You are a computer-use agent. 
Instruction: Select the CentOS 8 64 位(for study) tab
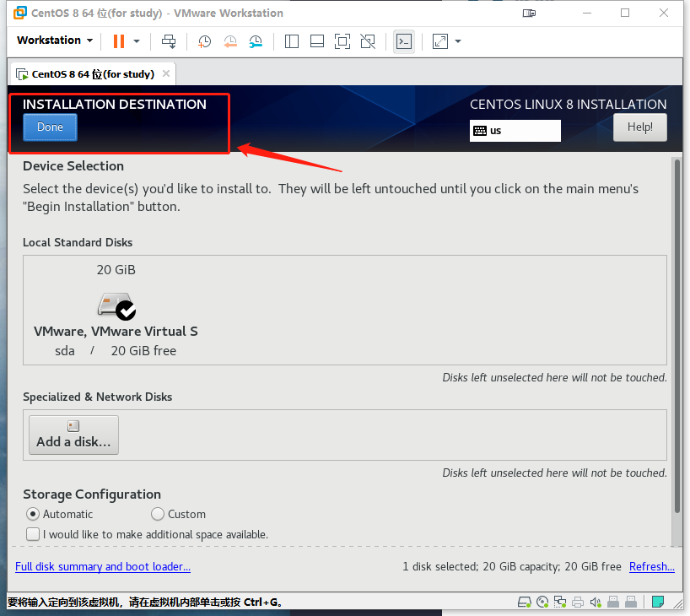(x=93, y=74)
